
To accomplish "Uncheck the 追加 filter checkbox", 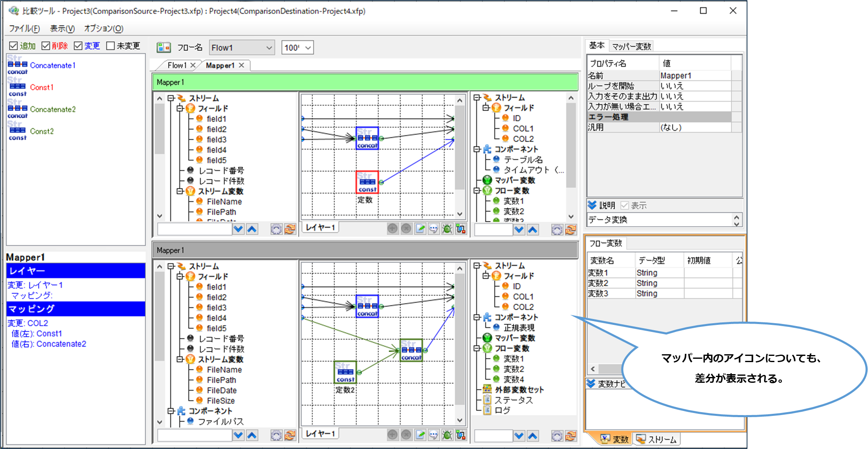I will pos(14,46).
